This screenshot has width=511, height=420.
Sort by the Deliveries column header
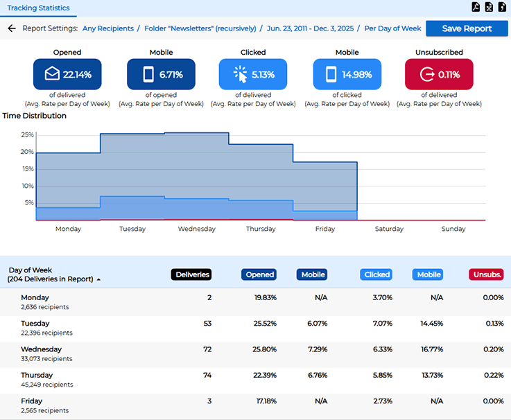tap(191, 274)
